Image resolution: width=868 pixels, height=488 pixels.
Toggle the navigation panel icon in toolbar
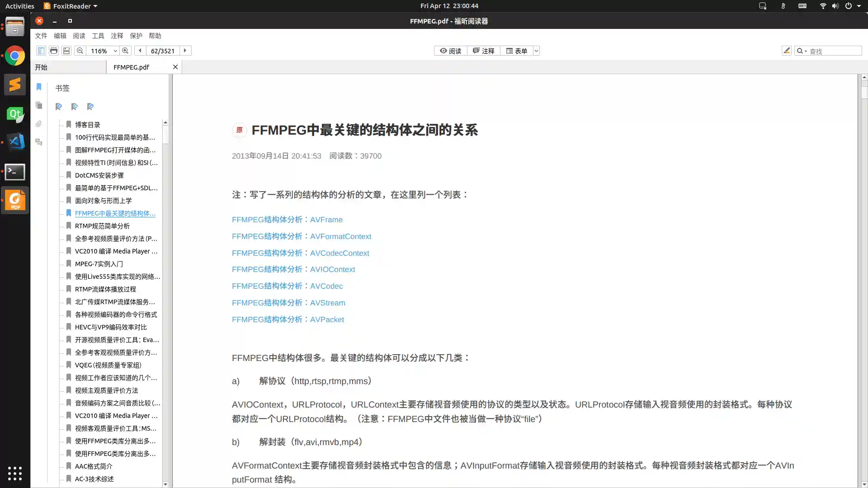[x=41, y=51]
